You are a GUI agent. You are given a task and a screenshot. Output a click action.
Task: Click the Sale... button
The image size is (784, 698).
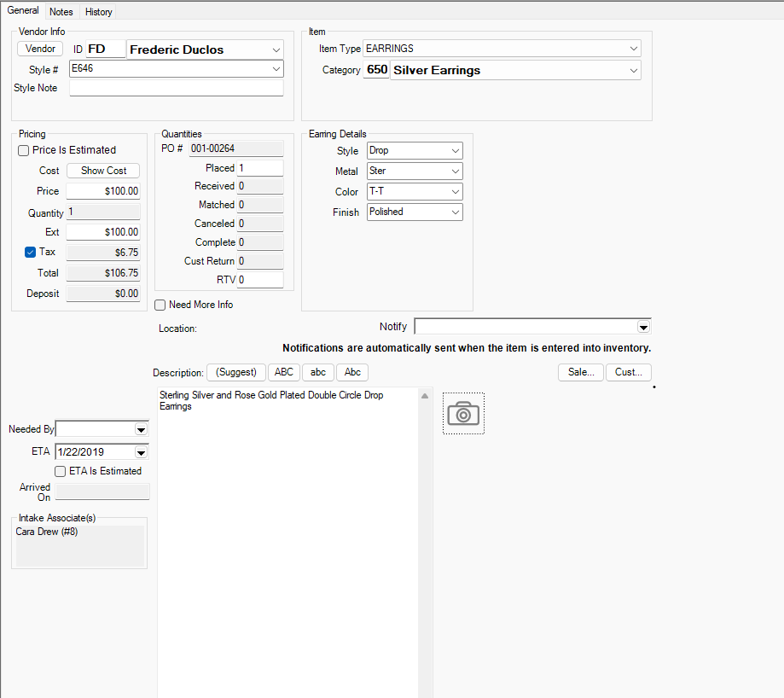point(580,372)
